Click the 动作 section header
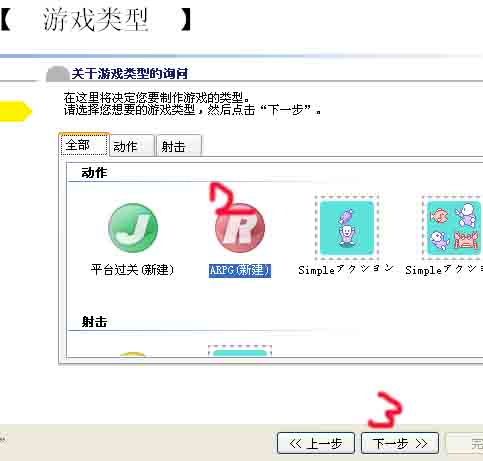This screenshot has width=483, height=461. [x=94, y=173]
